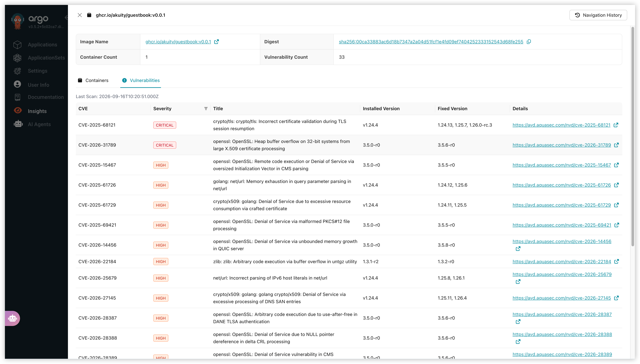Click the Insights eye icon

point(18,110)
